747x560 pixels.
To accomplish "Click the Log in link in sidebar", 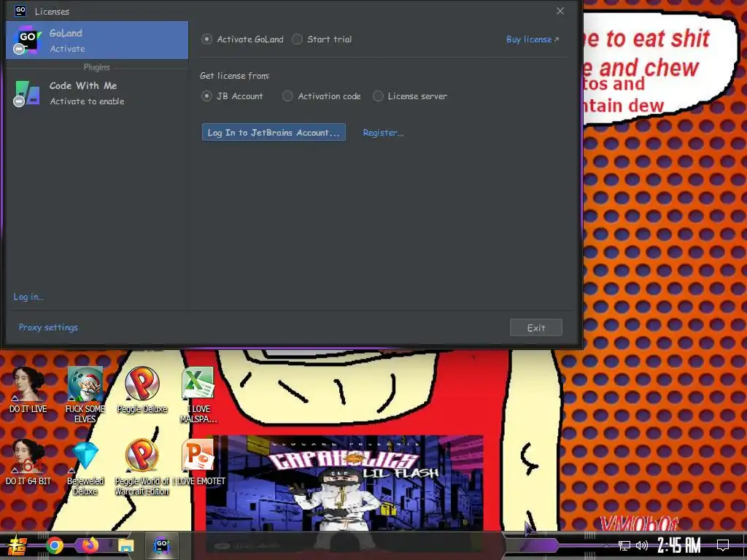I will pyautogui.click(x=28, y=296).
